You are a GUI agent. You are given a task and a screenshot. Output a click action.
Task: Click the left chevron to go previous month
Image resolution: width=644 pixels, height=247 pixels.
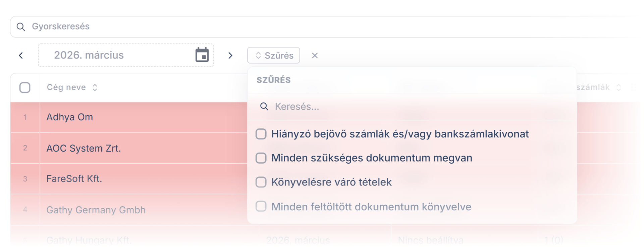tap(21, 55)
